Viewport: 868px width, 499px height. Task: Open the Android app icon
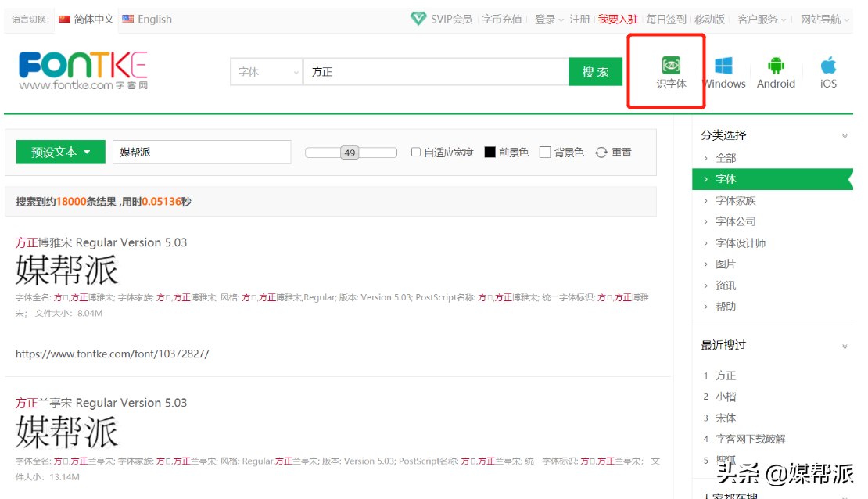(x=776, y=66)
